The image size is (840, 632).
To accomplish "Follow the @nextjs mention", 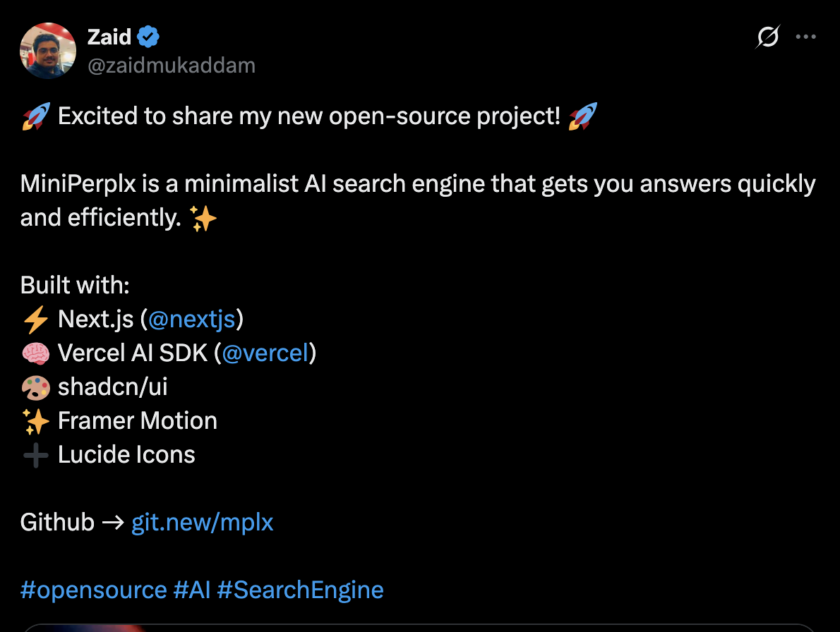I will [192, 319].
